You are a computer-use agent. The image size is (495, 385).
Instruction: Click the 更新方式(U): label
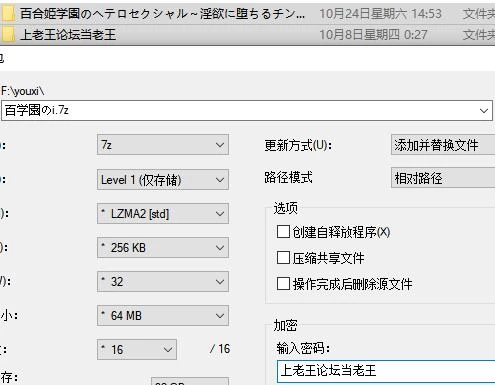[x=298, y=145]
